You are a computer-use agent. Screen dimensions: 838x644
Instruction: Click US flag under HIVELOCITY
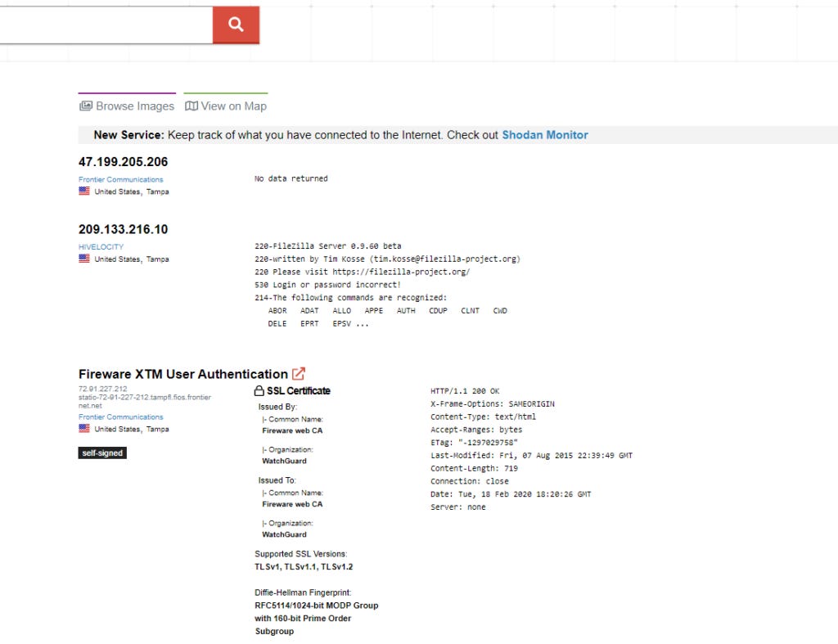tap(84, 258)
